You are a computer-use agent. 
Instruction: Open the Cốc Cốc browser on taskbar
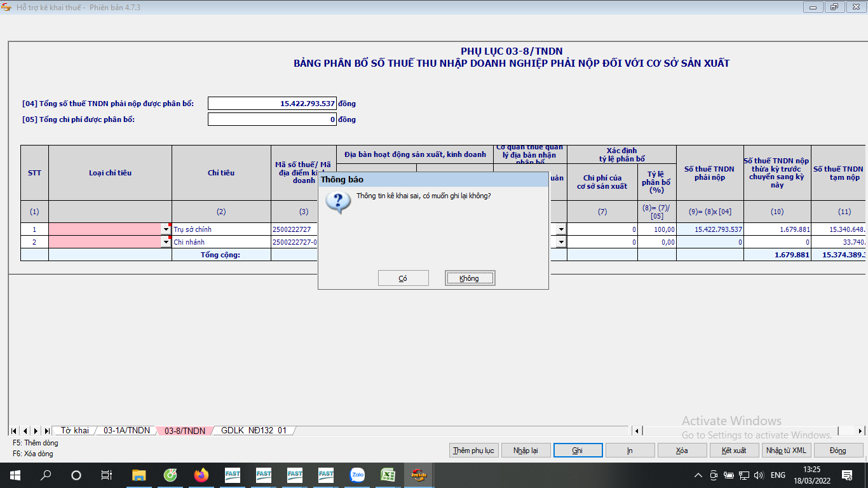click(x=170, y=475)
